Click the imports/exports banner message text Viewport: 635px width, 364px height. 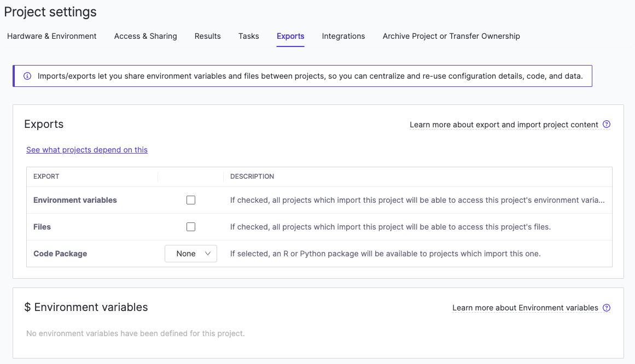(310, 76)
